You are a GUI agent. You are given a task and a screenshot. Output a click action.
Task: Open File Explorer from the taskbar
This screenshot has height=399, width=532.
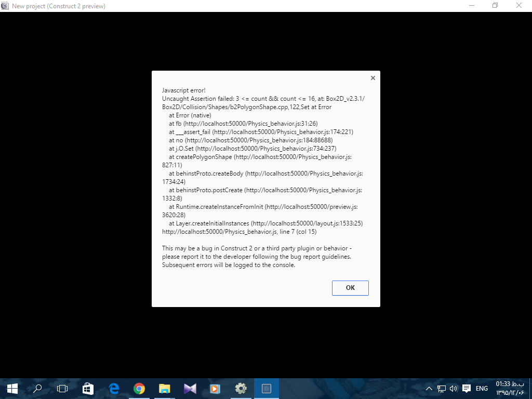165,389
